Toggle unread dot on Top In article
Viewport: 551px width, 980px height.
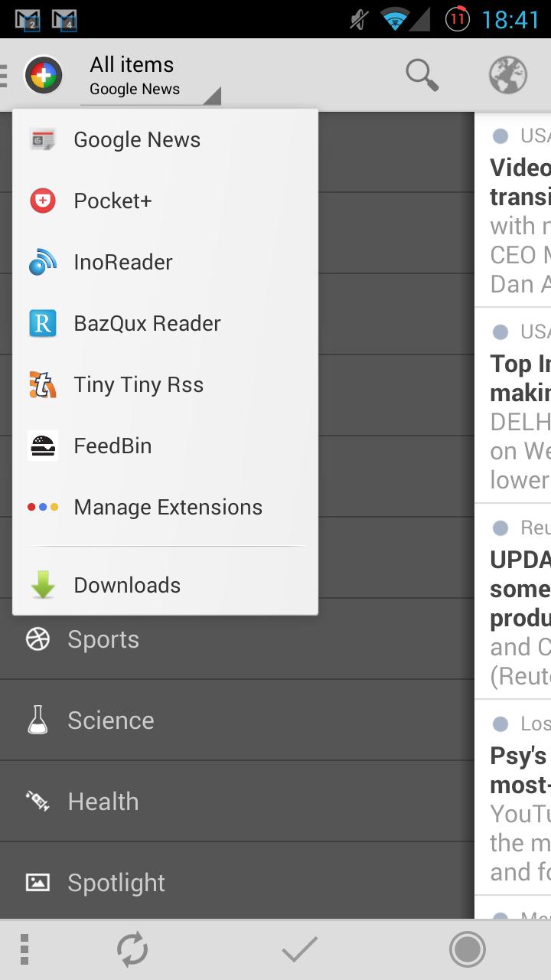click(x=500, y=332)
